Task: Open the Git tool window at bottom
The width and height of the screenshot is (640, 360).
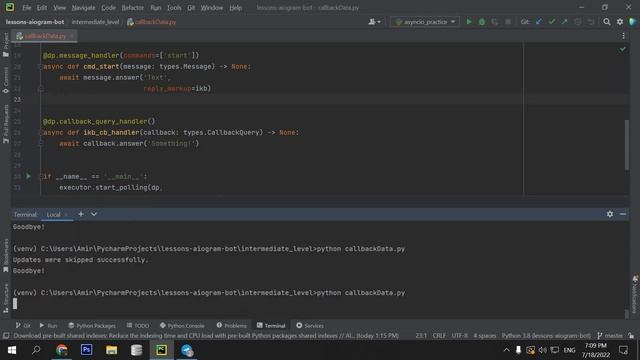Action: click(x=23, y=325)
